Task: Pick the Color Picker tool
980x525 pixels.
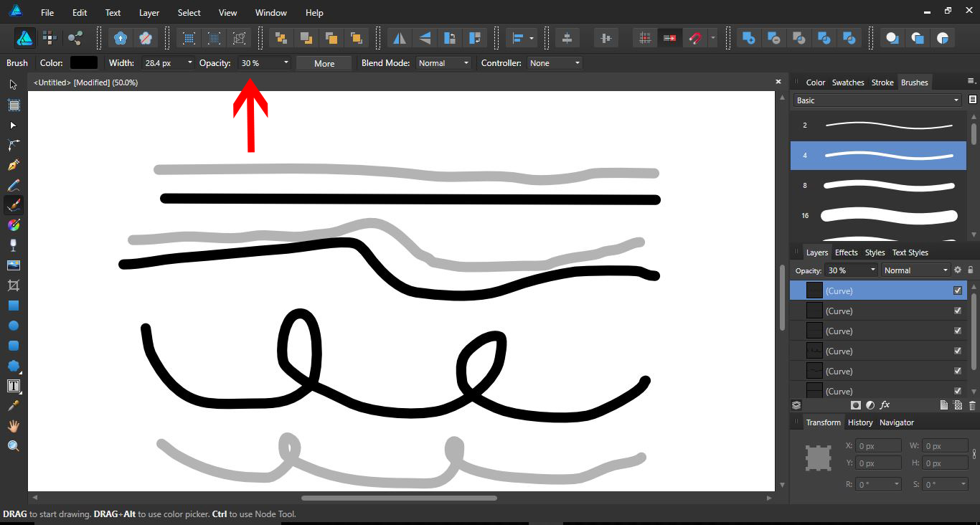Action: 12,406
